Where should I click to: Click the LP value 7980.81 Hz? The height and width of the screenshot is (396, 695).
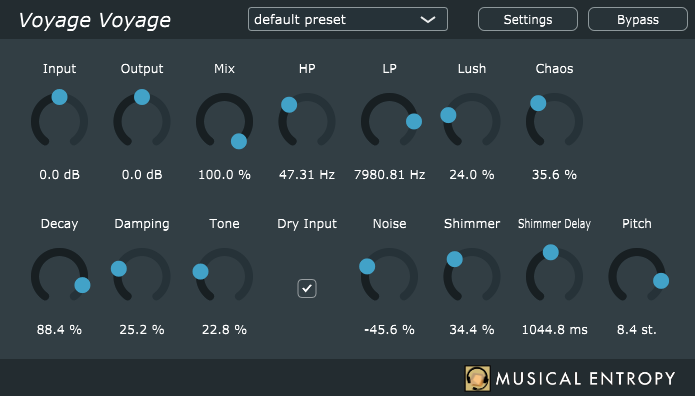pos(390,175)
